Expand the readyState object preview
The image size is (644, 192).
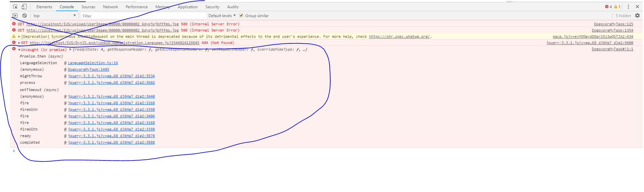click(x=70, y=49)
